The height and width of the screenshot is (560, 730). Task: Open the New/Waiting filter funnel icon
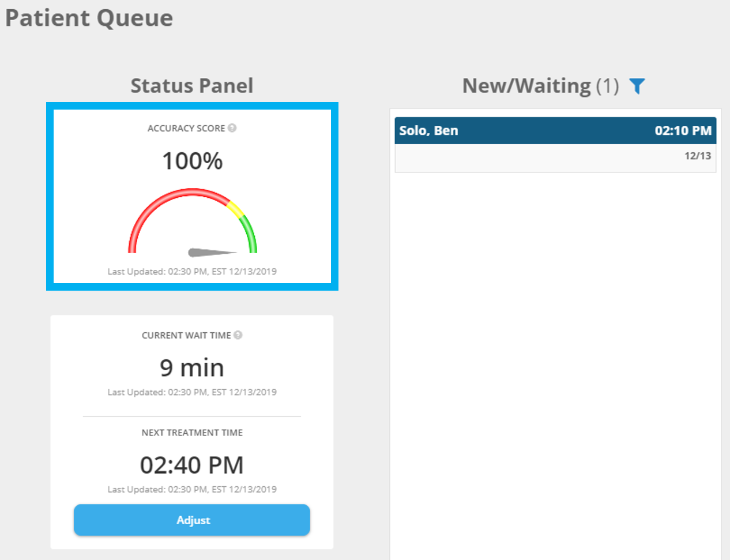pyautogui.click(x=637, y=86)
